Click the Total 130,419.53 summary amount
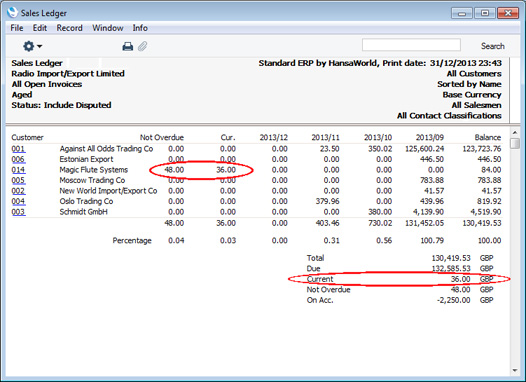526x382 pixels. coord(451,258)
